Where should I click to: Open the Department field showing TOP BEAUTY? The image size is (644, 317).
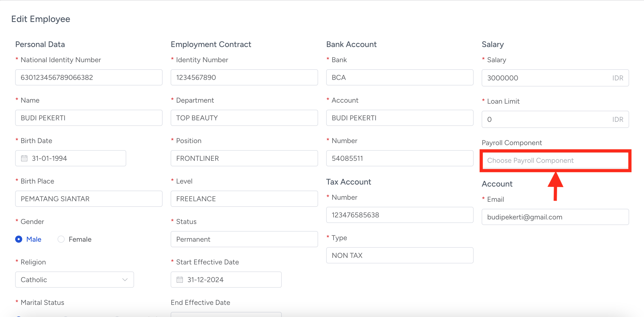point(244,118)
